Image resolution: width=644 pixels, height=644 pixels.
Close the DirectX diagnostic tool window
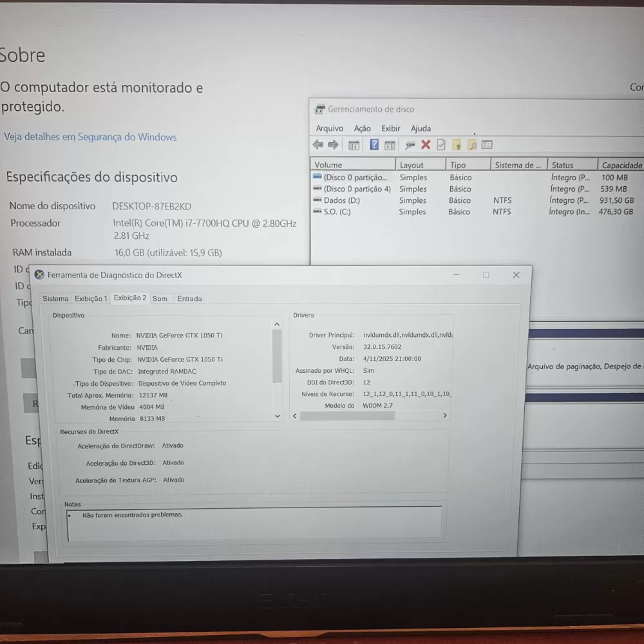click(x=516, y=275)
